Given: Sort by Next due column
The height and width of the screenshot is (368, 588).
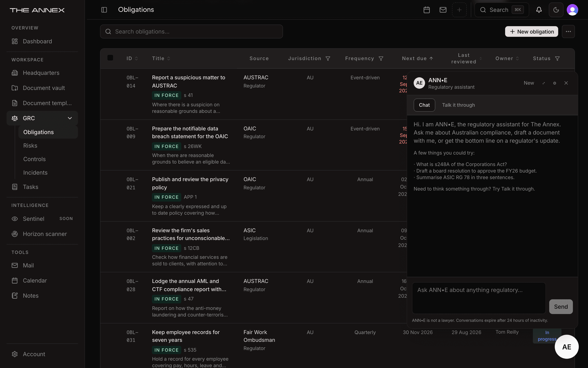Looking at the screenshot, I should [418, 58].
